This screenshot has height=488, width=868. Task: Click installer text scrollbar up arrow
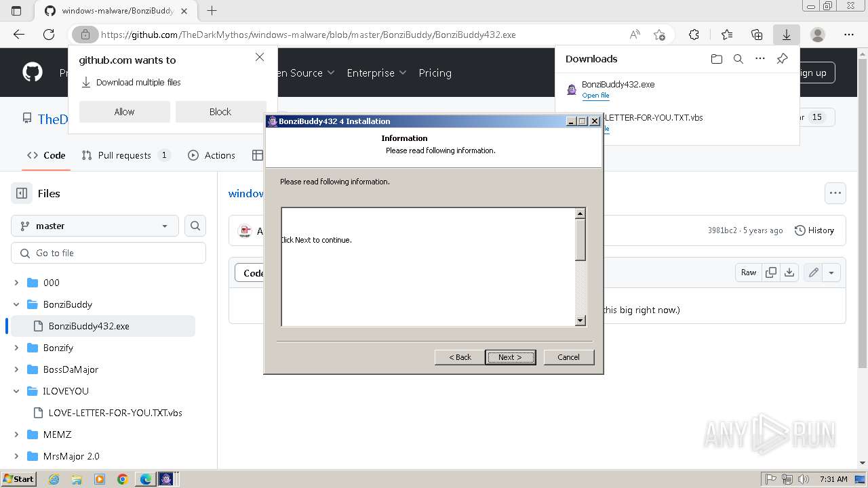pyautogui.click(x=580, y=213)
